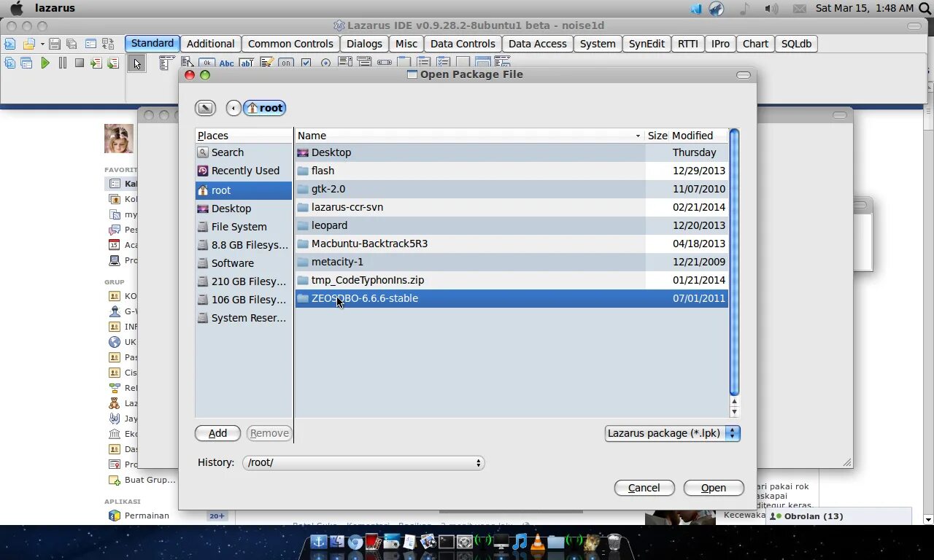Screen dimensions: 934x560
Task: Click the volume speaker icon in menu bar
Action: click(x=771, y=8)
